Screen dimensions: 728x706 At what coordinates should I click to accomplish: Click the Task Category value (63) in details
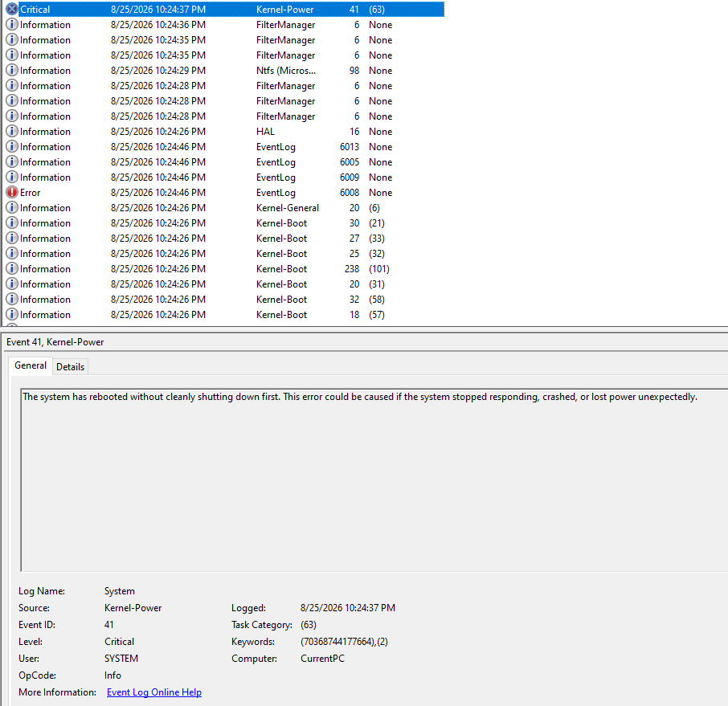point(309,625)
